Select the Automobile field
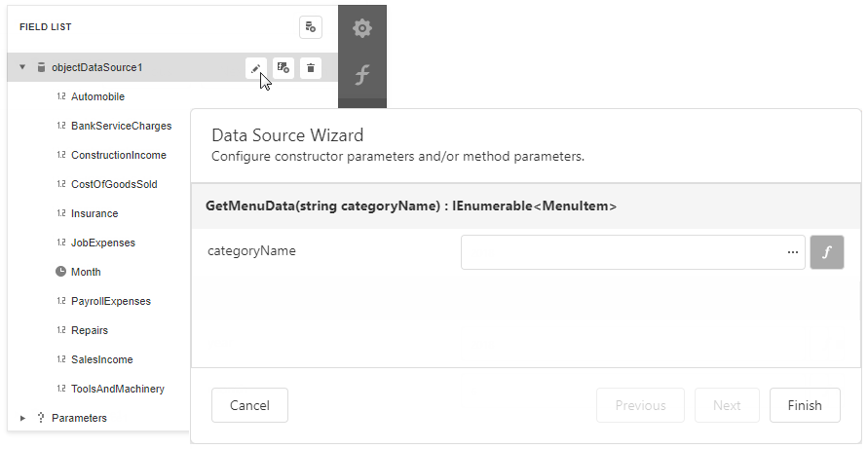This screenshot has width=868, height=449. 97,96
